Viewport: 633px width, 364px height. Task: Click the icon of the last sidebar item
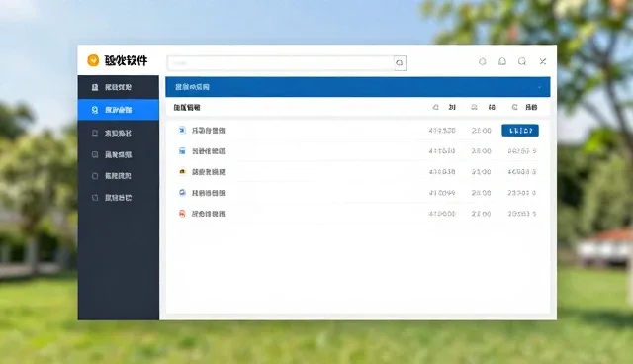[x=95, y=198]
